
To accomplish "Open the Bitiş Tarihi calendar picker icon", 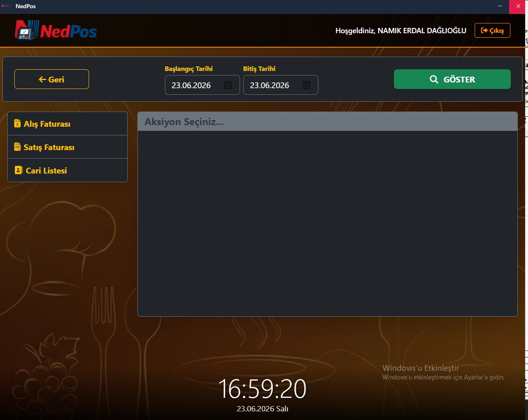I will tap(306, 85).
